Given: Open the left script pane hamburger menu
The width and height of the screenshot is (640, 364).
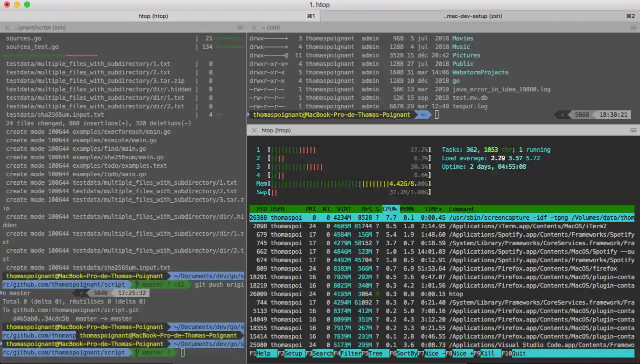Looking at the screenshot, I should (x=240, y=27).
